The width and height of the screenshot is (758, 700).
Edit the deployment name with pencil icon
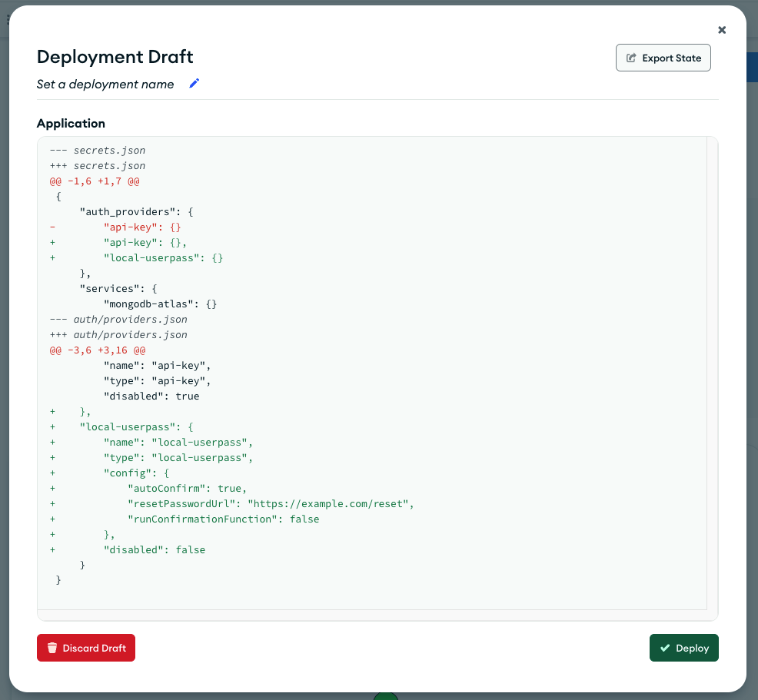[x=194, y=84]
